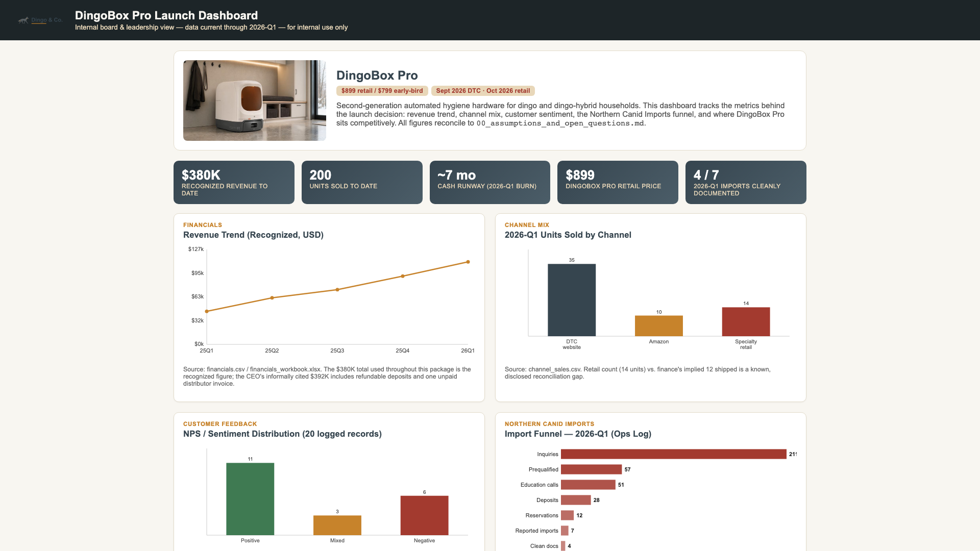
Task: Click the Education calls funnel bar
Action: (588, 485)
